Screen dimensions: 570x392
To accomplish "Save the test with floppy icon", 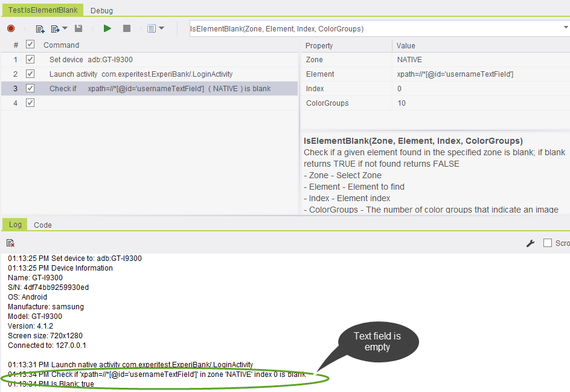I will click(78, 28).
